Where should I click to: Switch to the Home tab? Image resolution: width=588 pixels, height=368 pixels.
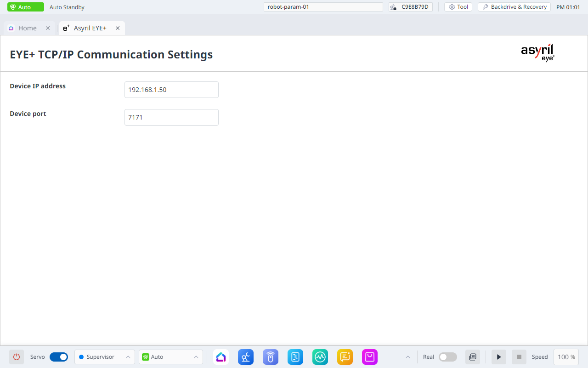[x=28, y=28]
